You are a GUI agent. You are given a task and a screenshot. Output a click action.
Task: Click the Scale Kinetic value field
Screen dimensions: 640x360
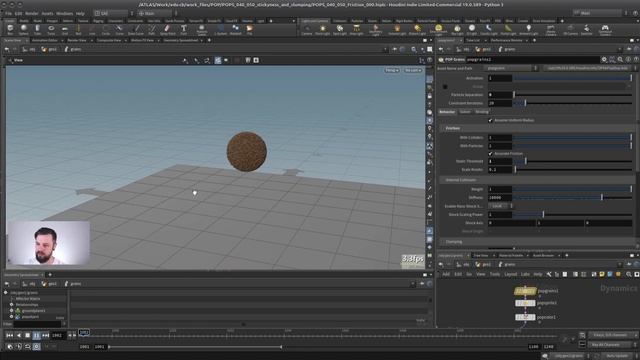(500, 169)
